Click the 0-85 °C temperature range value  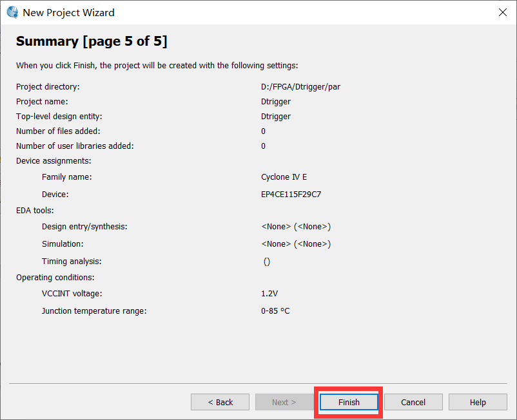275,311
